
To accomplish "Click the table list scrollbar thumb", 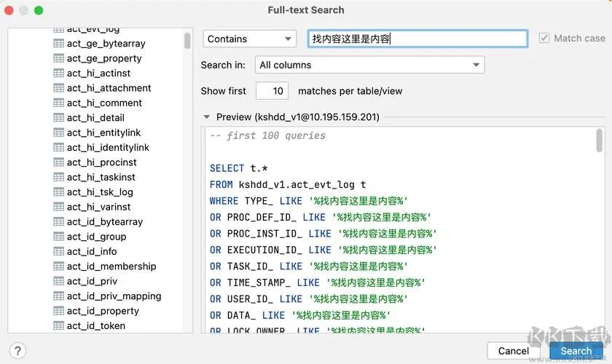I will click(x=187, y=41).
